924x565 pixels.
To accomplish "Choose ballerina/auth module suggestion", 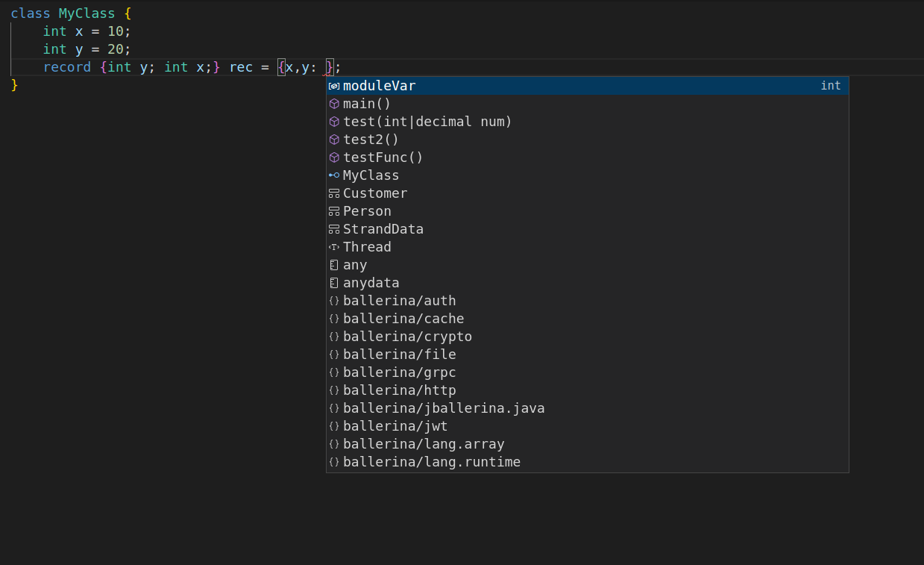I will click(x=588, y=301).
